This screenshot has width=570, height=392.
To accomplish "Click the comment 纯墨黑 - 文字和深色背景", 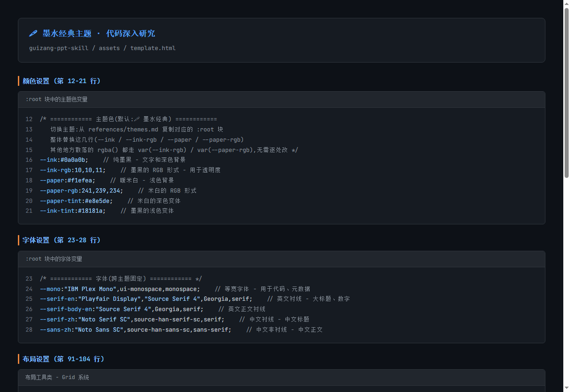I will [145, 160].
